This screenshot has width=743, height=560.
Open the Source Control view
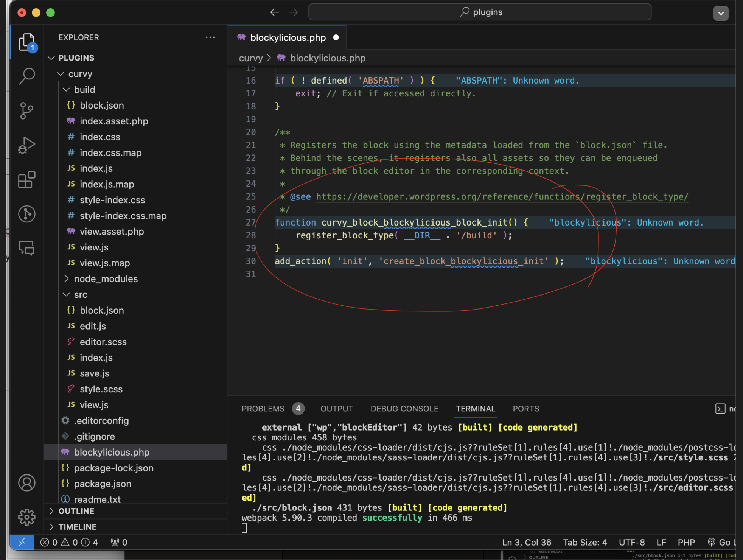click(x=26, y=111)
